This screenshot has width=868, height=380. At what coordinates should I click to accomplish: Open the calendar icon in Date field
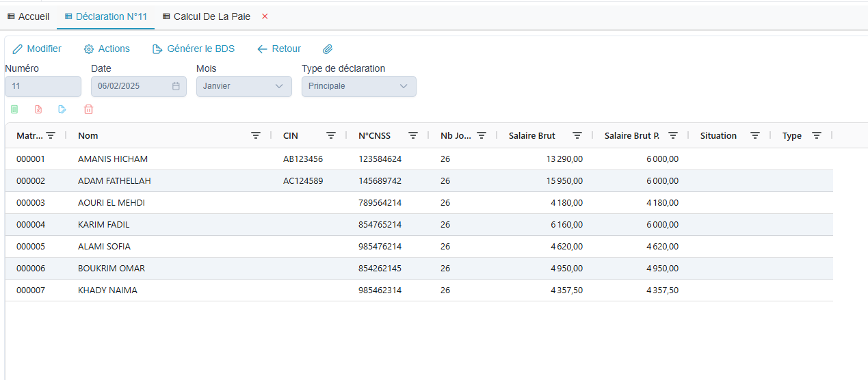[176, 86]
